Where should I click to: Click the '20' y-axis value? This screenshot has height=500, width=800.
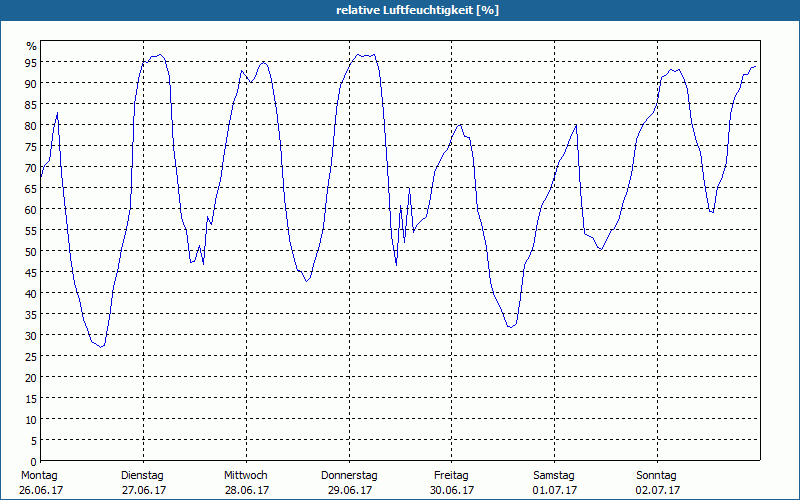click(31, 378)
